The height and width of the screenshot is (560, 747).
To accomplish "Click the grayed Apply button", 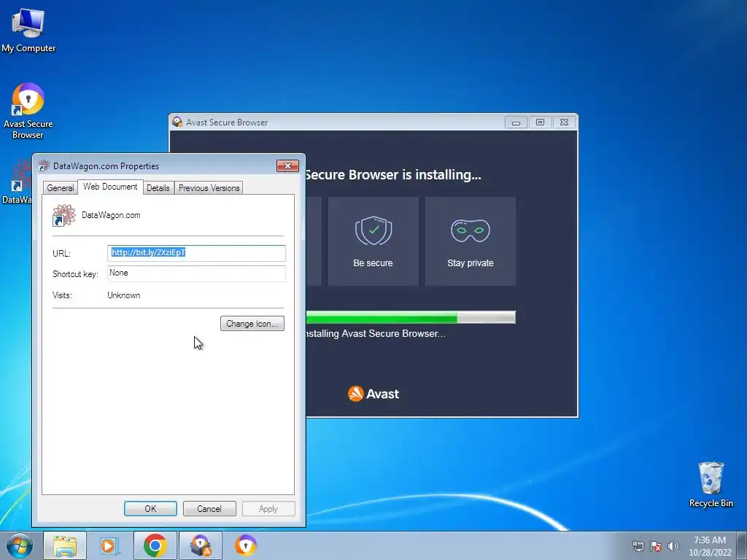I will pyautogui.click(x=268, y=508).
